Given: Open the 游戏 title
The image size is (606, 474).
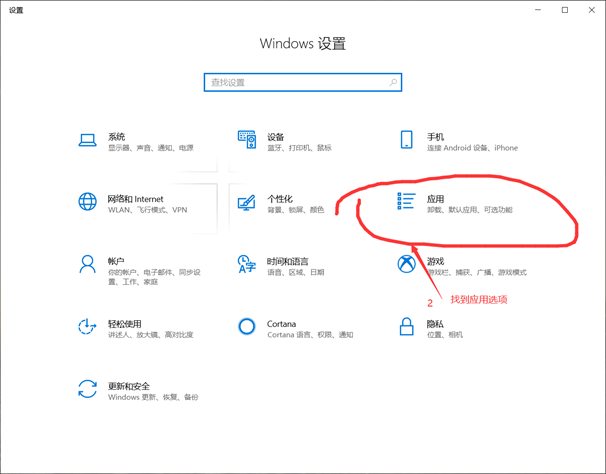Looking at the screenshot, I should click(435, 261).
